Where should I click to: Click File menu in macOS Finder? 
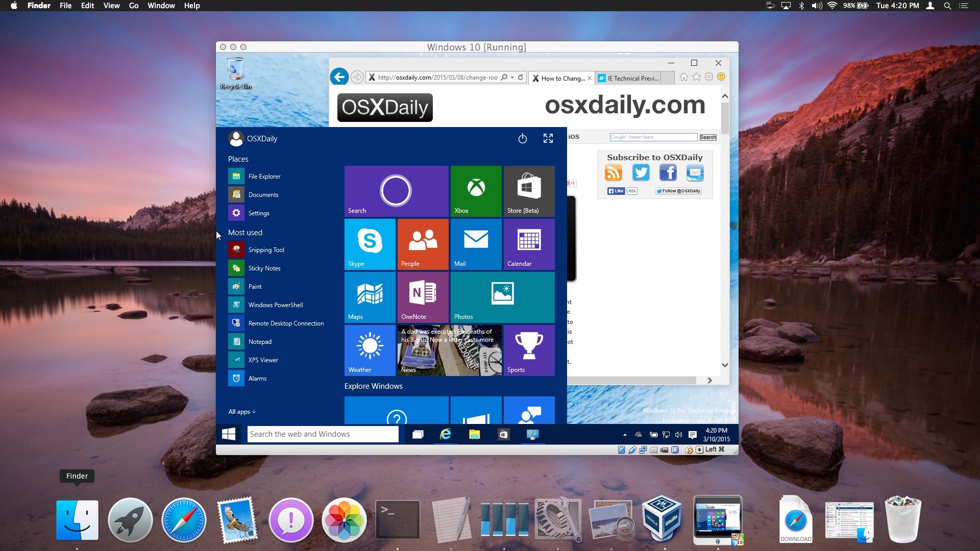65,6
